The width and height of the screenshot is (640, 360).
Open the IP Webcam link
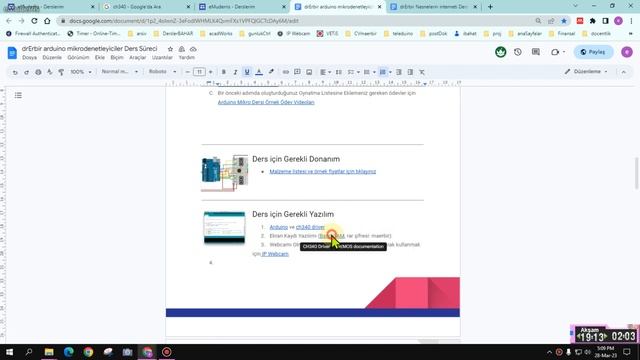pyautogui.click(x=275, y=254)
